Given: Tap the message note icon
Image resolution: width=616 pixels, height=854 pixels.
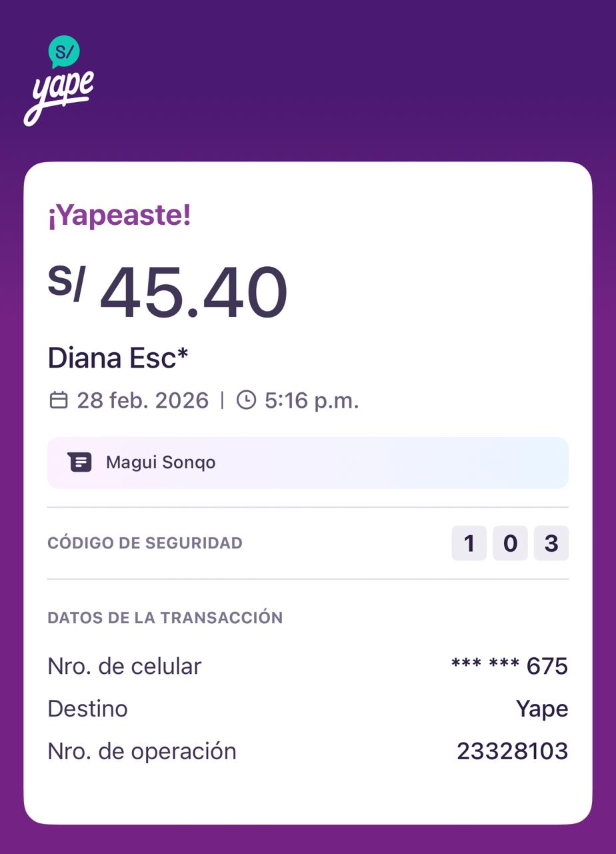Looking at the screenshot, I should click(x=79, y=462).
